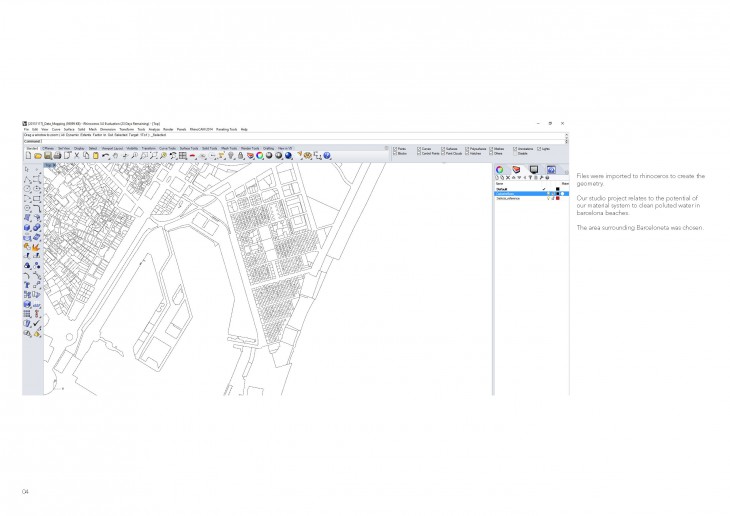Toggle the Lights selection filter checkbox

539,148
